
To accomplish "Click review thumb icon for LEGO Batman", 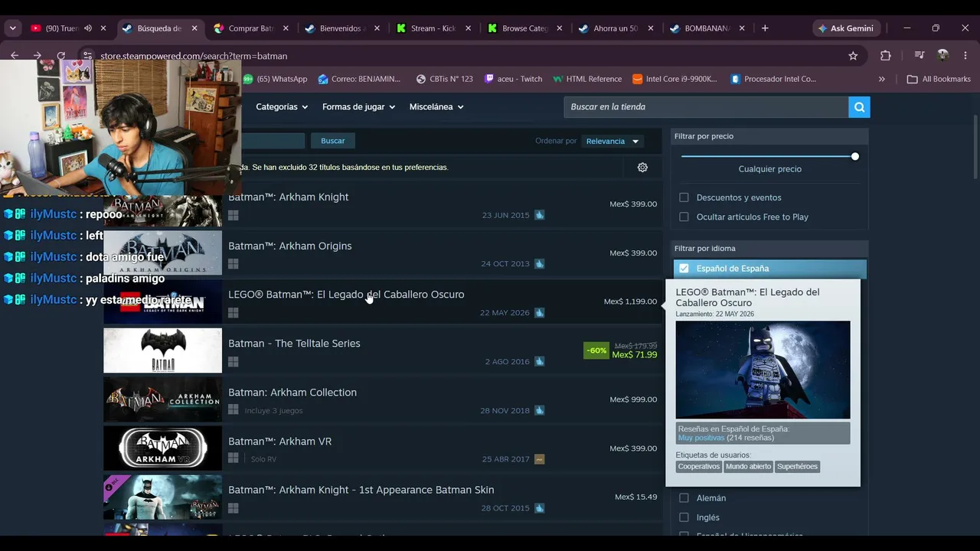I will (x=540, y=313).
